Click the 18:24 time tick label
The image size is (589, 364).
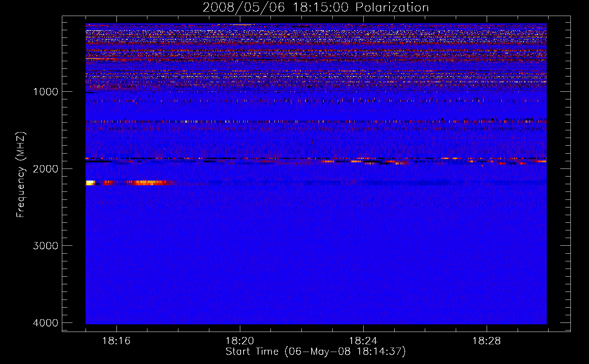click(363, 341)
